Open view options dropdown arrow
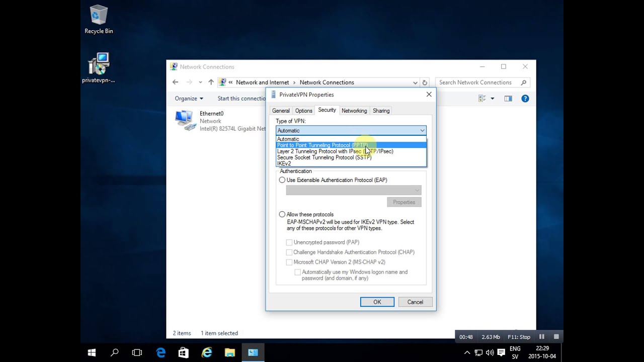 click(492, 99)
